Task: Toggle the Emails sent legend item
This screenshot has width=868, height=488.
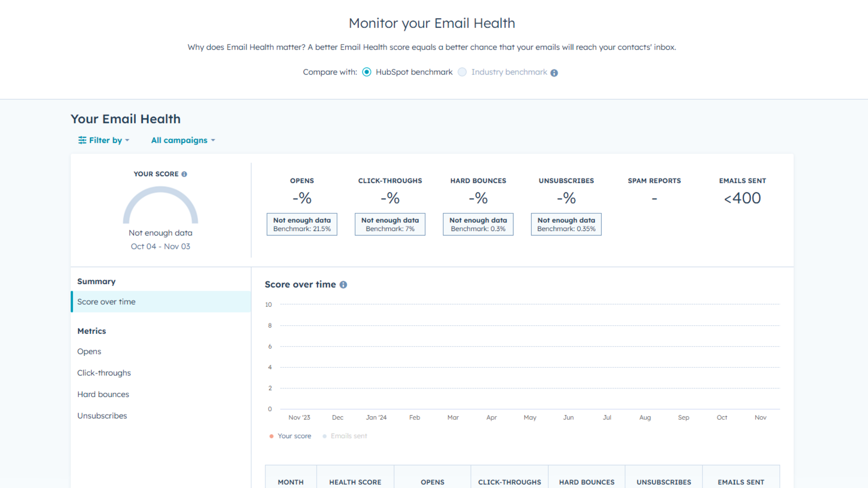Action: tap(345, 436)
